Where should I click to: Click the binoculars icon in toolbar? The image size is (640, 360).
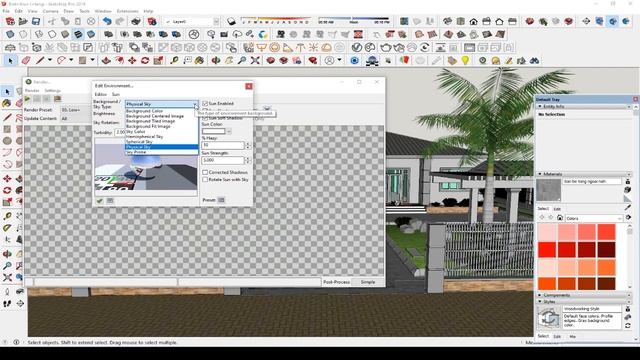coord(534,60)
